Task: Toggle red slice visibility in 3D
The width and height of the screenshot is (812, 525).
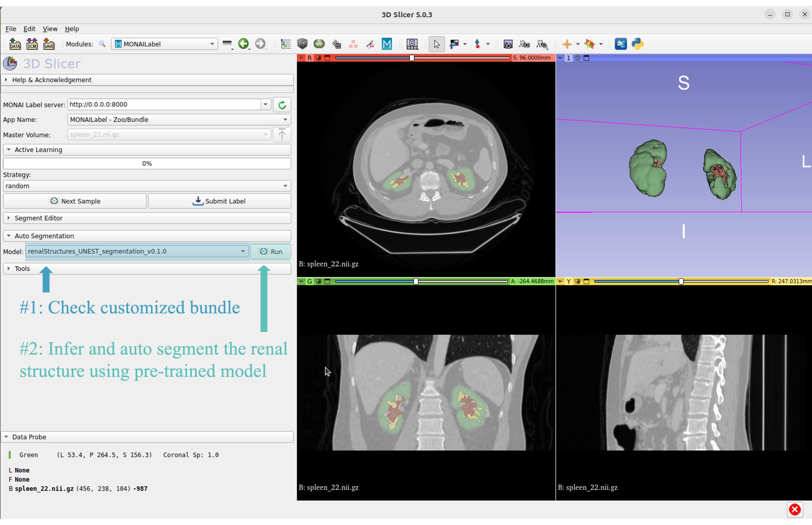Action: click(x=319, y=58)
